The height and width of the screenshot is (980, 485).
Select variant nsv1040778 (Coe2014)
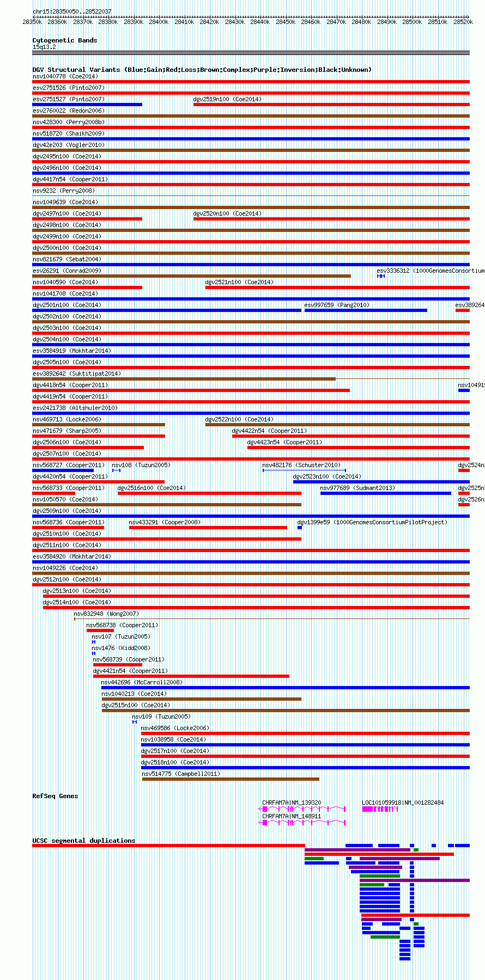coord(65,77)
